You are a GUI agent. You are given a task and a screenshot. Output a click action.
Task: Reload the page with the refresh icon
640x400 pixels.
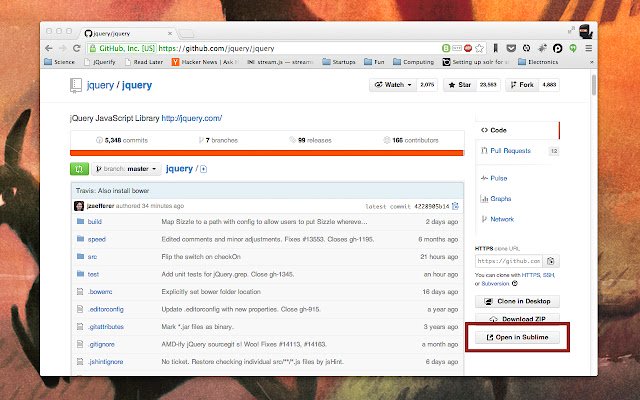[x=76, y=48]
